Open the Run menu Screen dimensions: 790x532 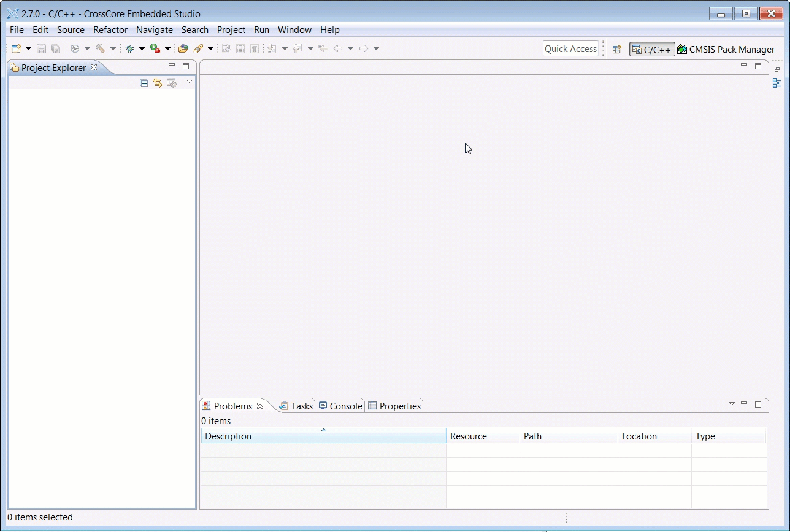pyautogui.click(x=261, y=30)
